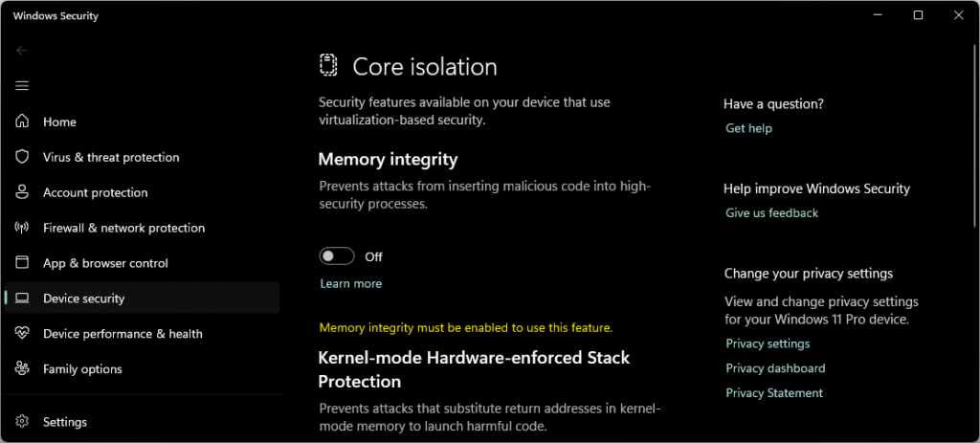The width and height of the screenshot is (980, 443).
Task: Click the Settings gear icon
Action: pos(22,422)
